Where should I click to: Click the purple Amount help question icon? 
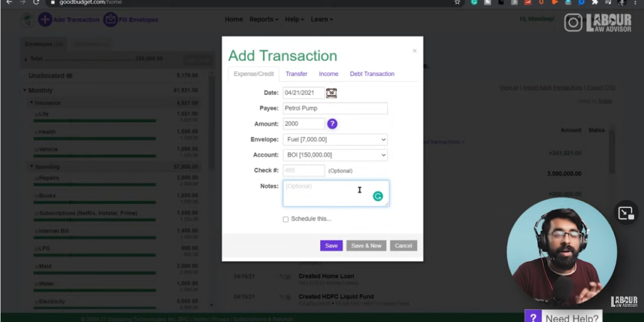coord(332,124)
